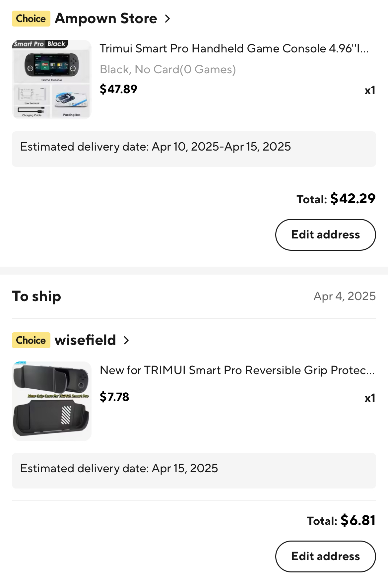Open the grip case product thumbnail
Screen dimensions: 388x588
pyautogui.click(x=52, y=401)
